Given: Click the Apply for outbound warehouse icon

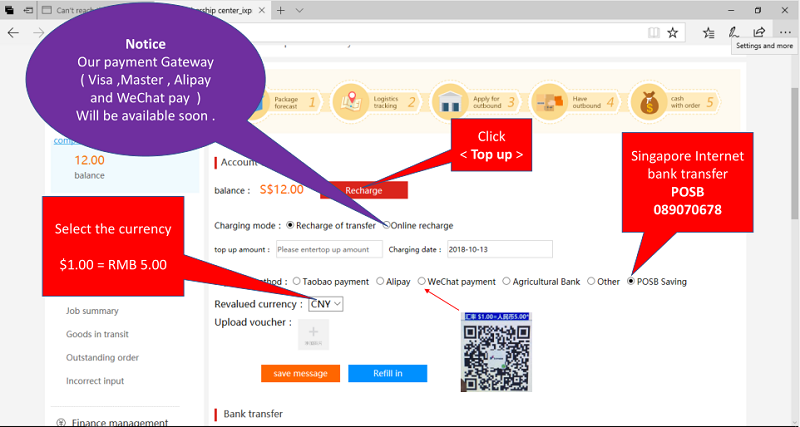Looking at the screenshot, I should click(x=449, y=101).
